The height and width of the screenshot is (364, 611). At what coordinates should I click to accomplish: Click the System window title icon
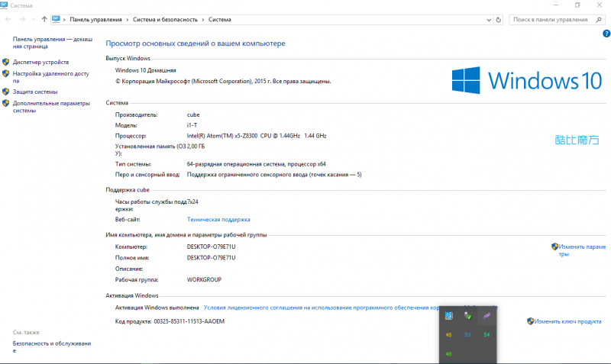(5, 5)
